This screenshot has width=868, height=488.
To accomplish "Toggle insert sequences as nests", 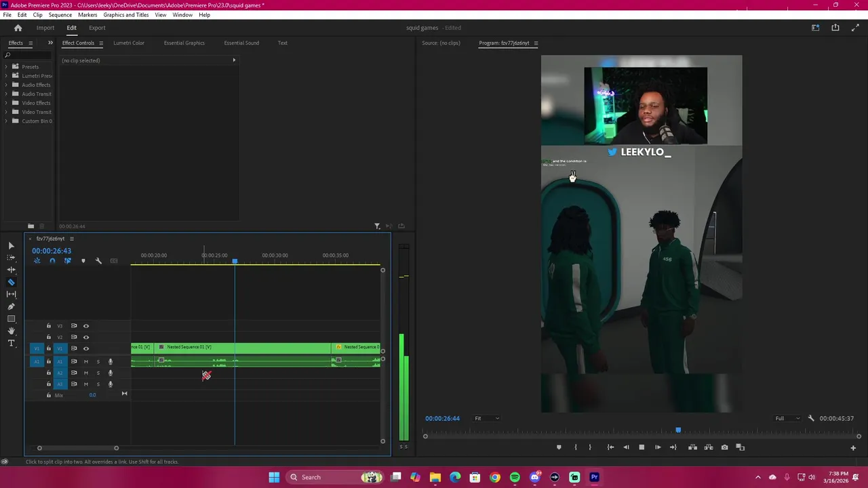I will (37, 261).
